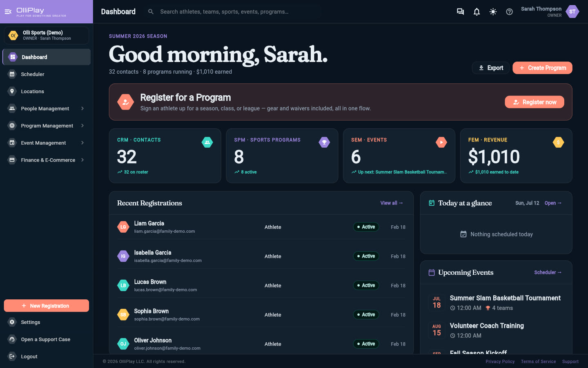Follow the Scheduler link in Upcoming Events
The width and height of the screenshot is (588, 368).
[548, 272]
